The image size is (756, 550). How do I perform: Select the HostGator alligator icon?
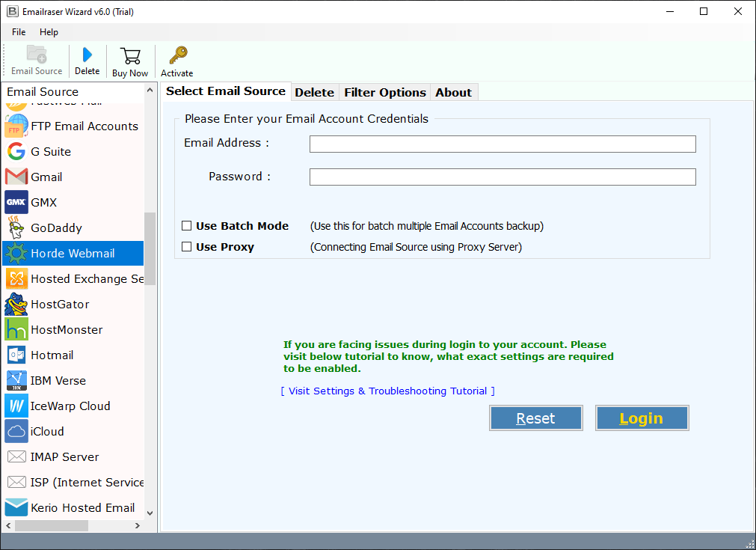pos(16,305)
